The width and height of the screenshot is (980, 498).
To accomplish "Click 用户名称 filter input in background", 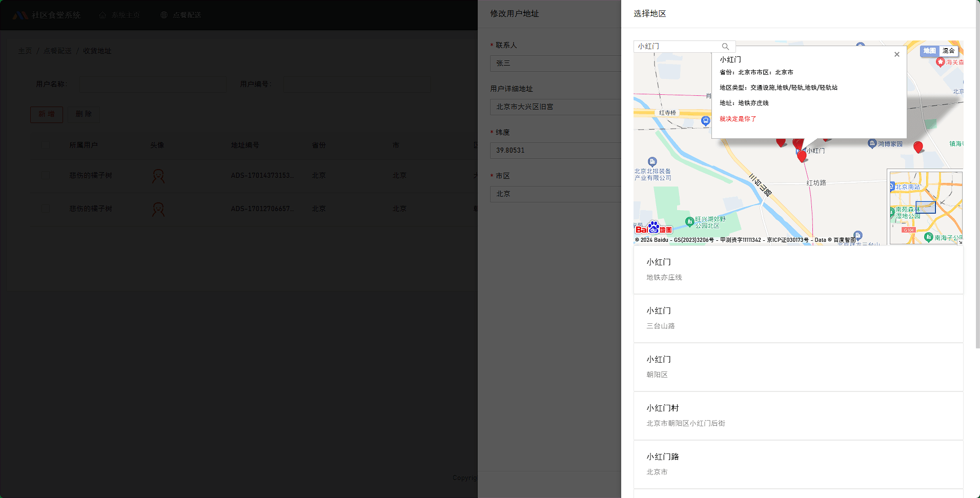I will (x=153, y=84).
